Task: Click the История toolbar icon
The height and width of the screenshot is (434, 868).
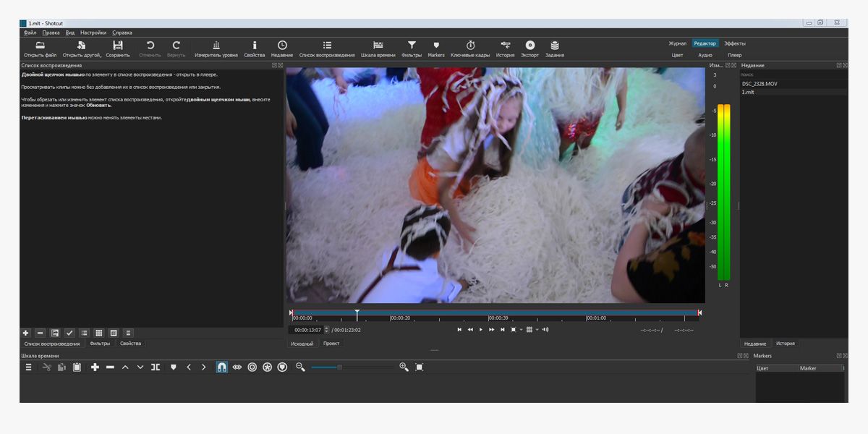Action: pyautogui.click(x=505, y=45)
